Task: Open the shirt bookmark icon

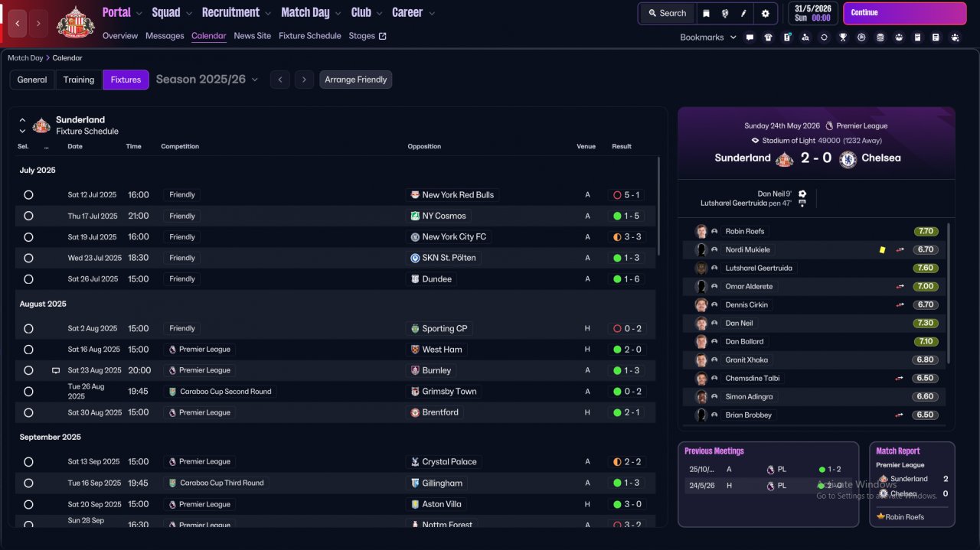Action: pyautogui.click(x=768, y=37)
